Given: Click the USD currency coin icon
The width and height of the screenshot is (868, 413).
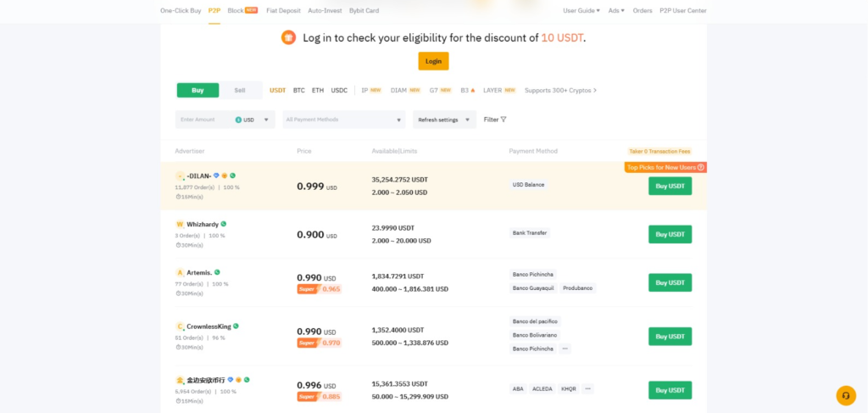Looking at the screenshot, I should (238, 120).
